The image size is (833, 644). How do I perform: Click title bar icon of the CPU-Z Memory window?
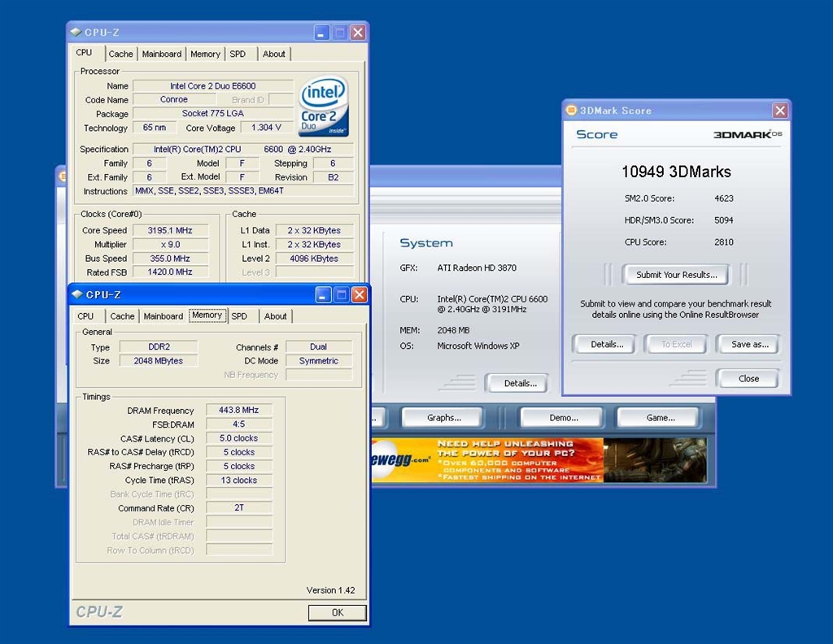click(76, 294)
